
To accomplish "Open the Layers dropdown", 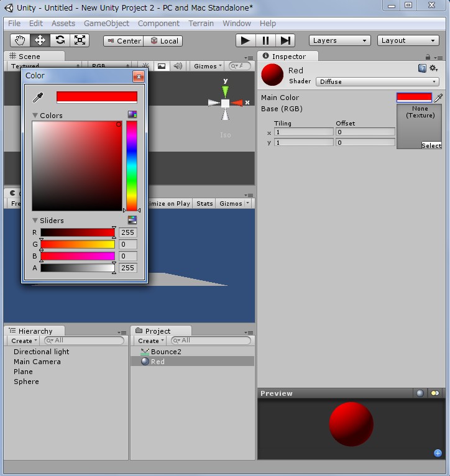I will pos(339,40).
